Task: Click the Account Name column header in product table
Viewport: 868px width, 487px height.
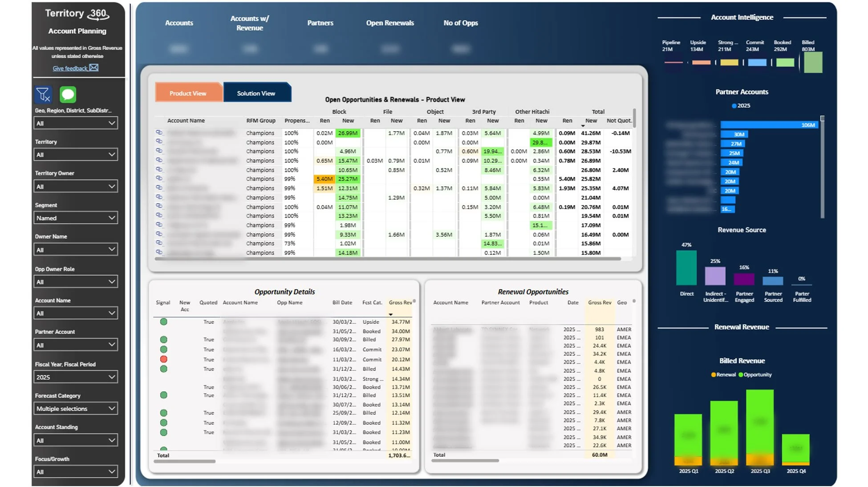Action: (186, 121)
